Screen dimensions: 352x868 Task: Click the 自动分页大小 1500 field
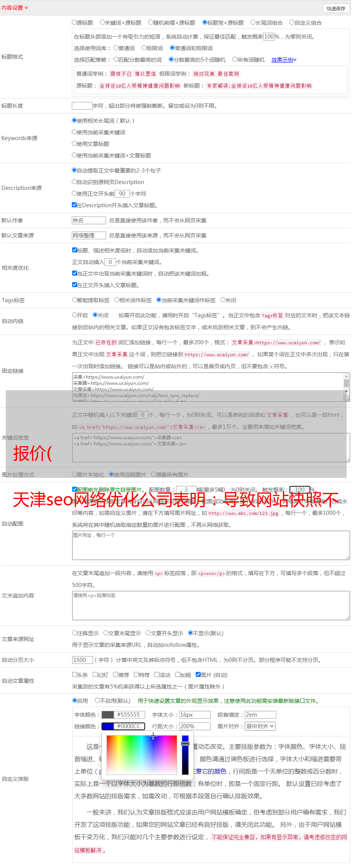[x=82, y=660]
